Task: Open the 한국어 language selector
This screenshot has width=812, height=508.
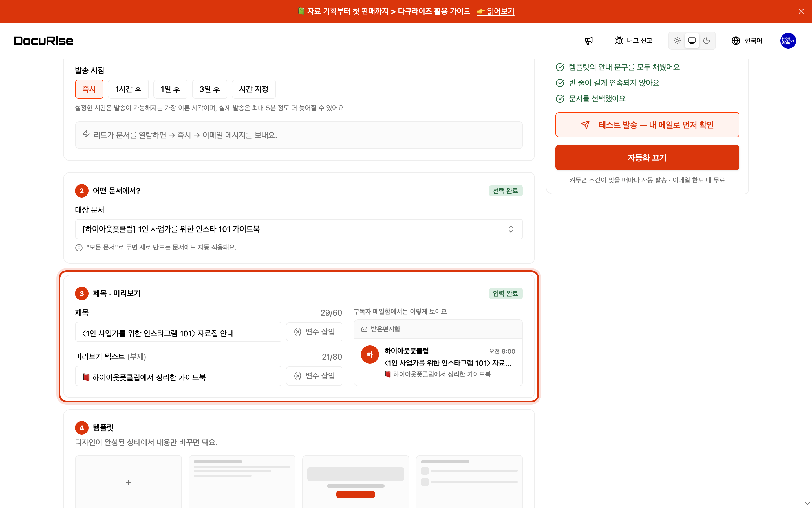Action: coord(747,41)
